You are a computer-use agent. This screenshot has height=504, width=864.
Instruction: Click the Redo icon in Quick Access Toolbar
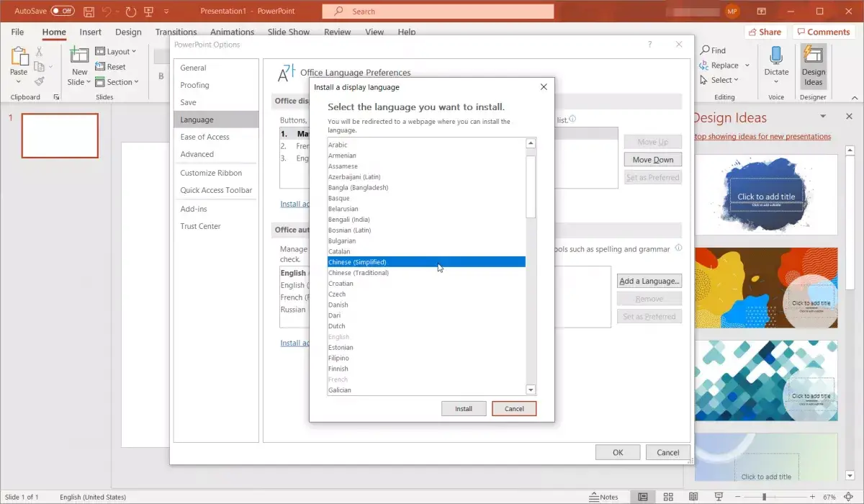point(130,12)
